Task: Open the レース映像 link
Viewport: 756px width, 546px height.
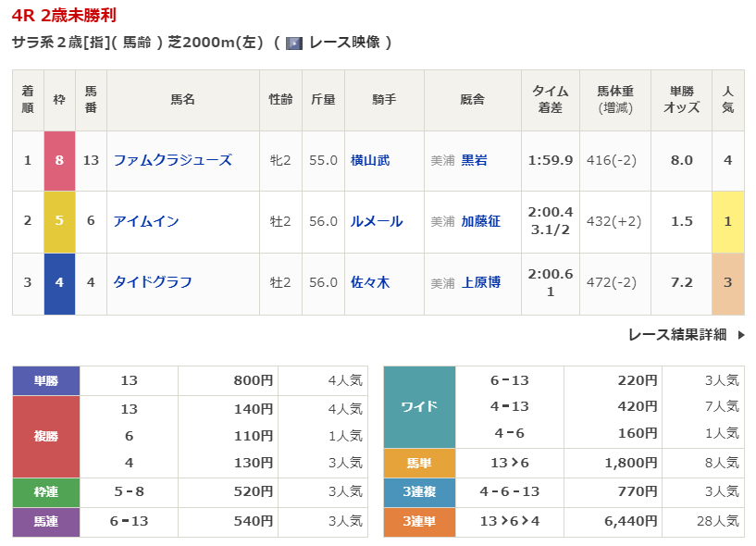Action: [343, 43]
